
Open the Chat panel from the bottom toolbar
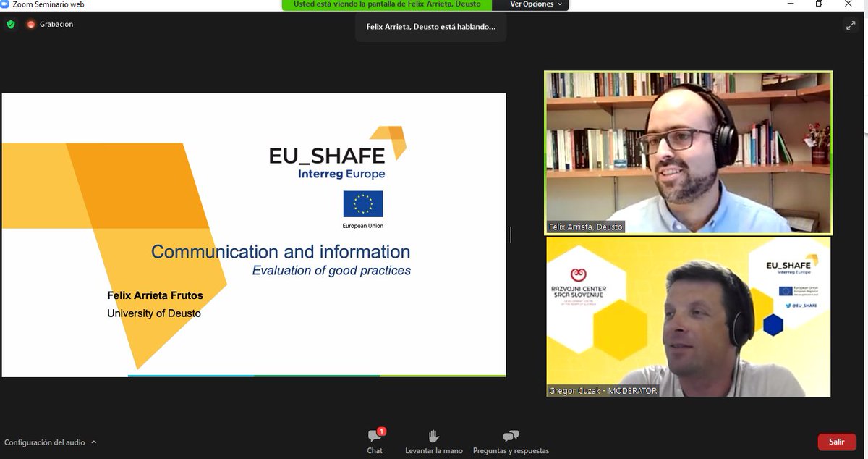pyautogui.click(x=374, y=435)
